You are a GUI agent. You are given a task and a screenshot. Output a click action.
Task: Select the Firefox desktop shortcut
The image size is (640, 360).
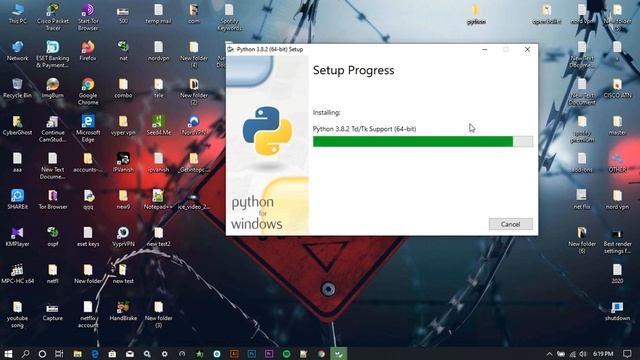pos(88,51)
